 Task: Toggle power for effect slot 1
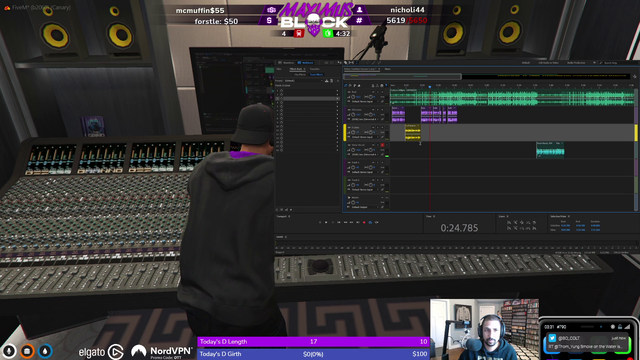click(281, 91)
